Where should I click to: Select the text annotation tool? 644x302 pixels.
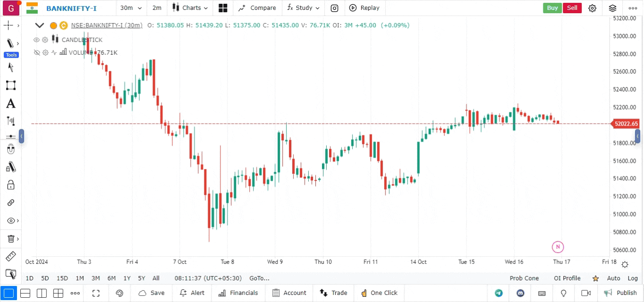click(x=10, y=104)
